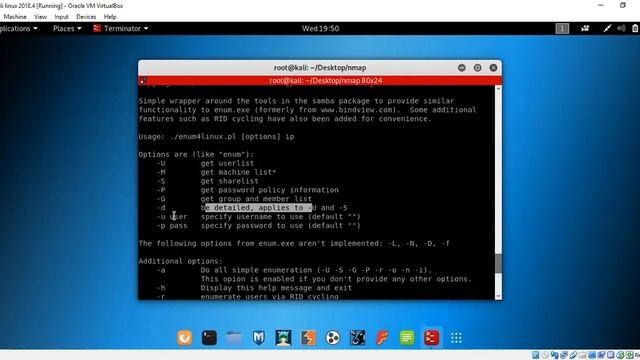Click VirtualBox shared folders status icon
The width and height of the screenshot is (640, 360).
point(582,355)
